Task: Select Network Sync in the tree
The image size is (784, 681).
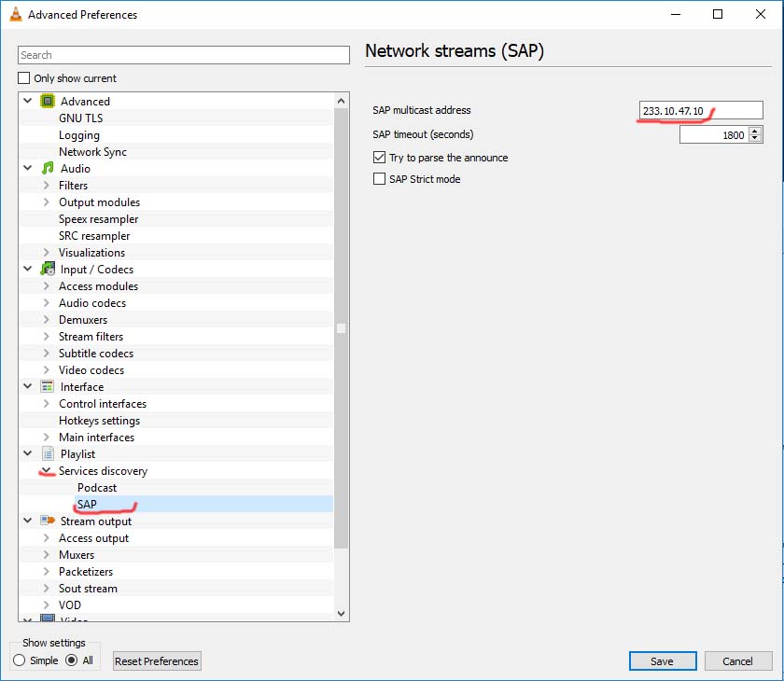Action: [x=92, y=152]
